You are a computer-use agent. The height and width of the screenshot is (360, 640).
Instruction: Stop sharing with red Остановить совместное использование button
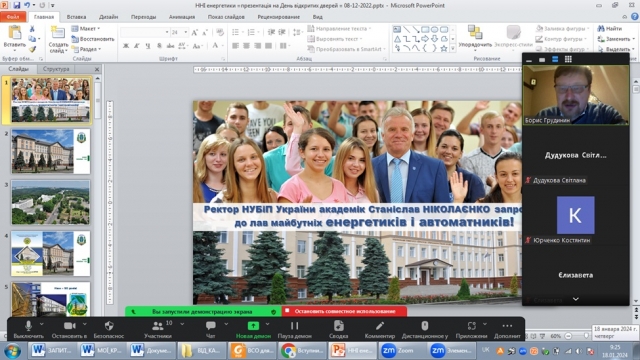tap(344, 311)
